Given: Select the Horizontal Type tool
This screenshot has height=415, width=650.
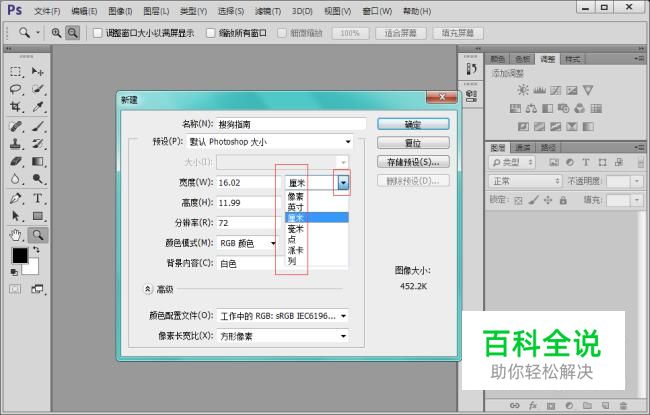Looking at the screenshot, I should [x=38, y=198].
